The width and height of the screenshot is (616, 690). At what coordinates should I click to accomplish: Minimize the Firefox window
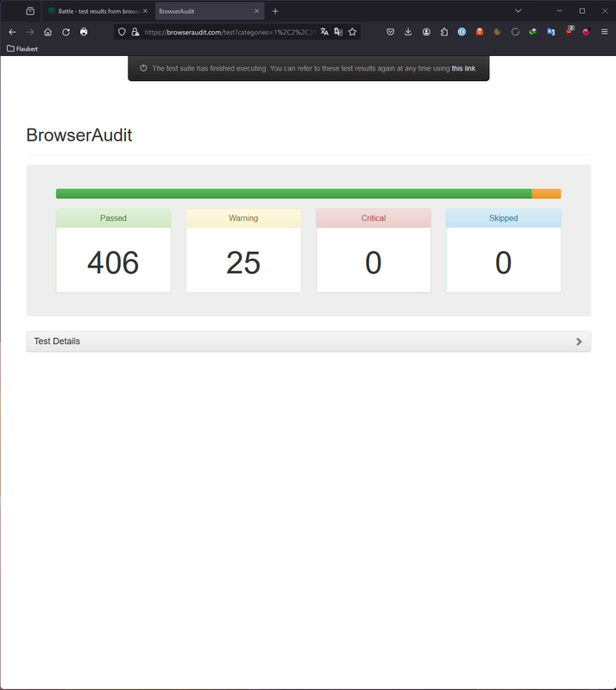559,11
